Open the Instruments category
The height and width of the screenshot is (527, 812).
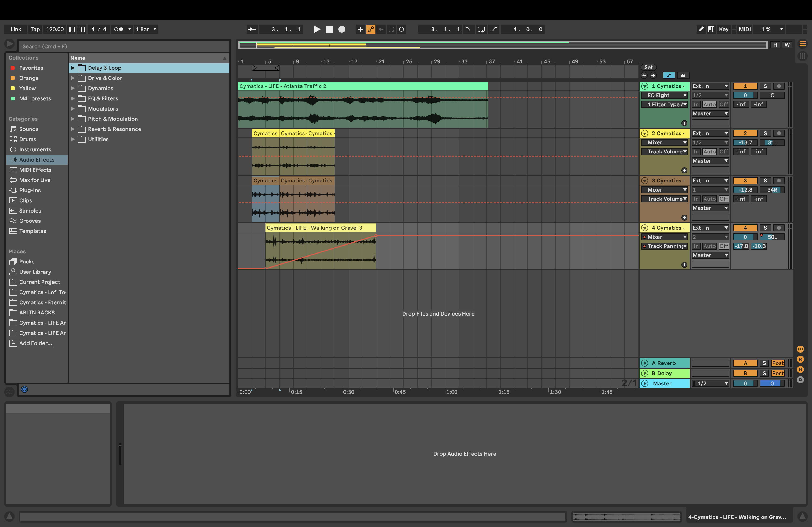(35, 150)
